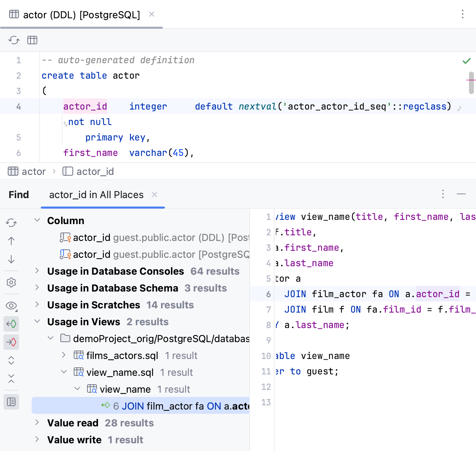This screenshot has width=476, height=451.
Task: Refresh the actor DDL table definition
Action: point(14,40)
